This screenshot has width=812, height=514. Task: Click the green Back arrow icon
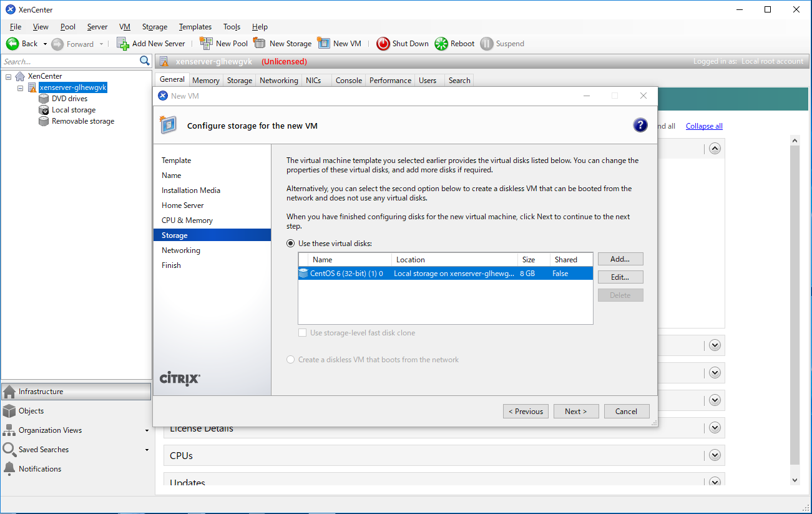[12, 44]
